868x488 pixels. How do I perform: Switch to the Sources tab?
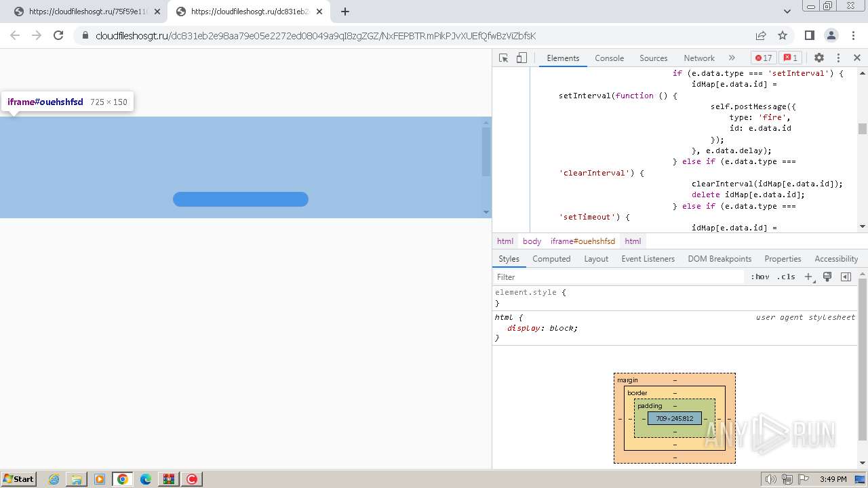[x=654, y=58]
